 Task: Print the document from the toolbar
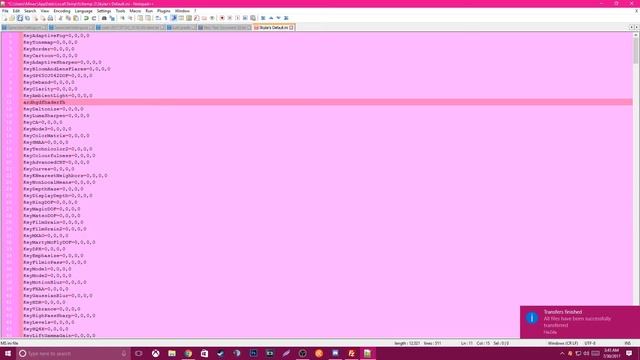[50, 18]
